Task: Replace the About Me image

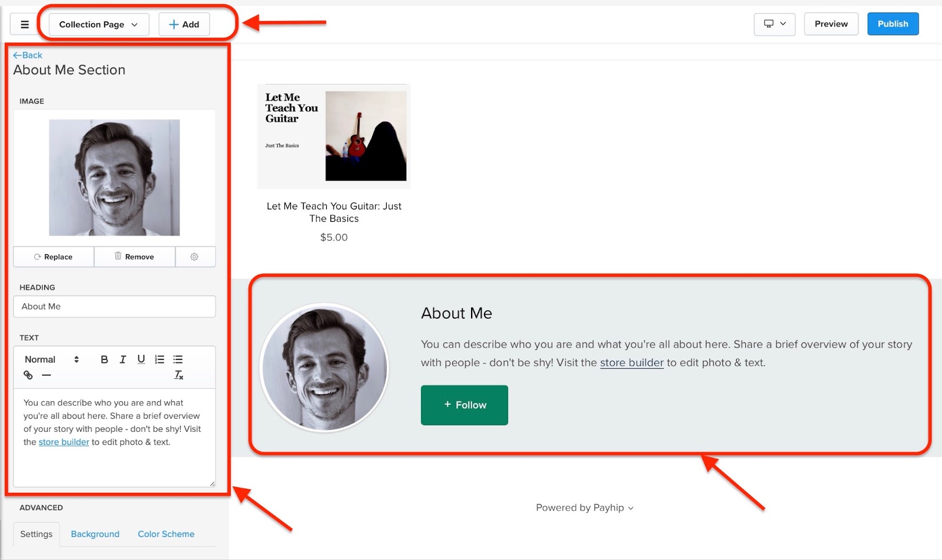Action: (54, 256)
